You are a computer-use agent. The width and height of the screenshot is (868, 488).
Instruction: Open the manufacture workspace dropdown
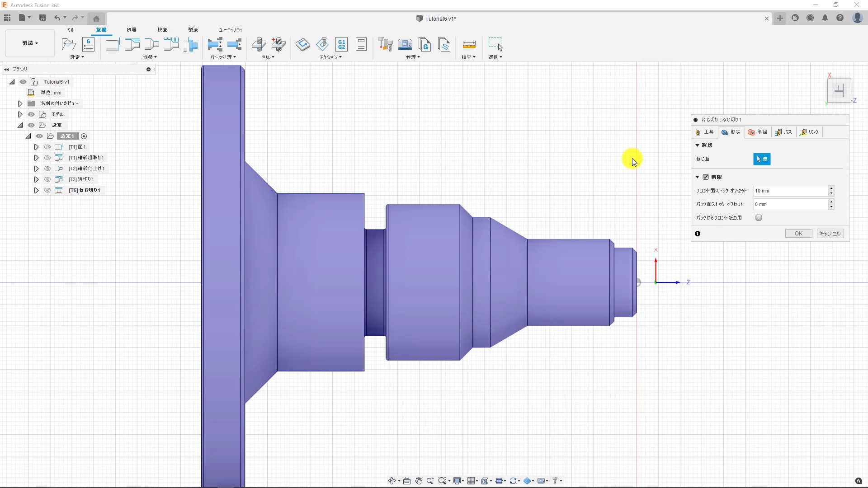click(x=30, y=43)
